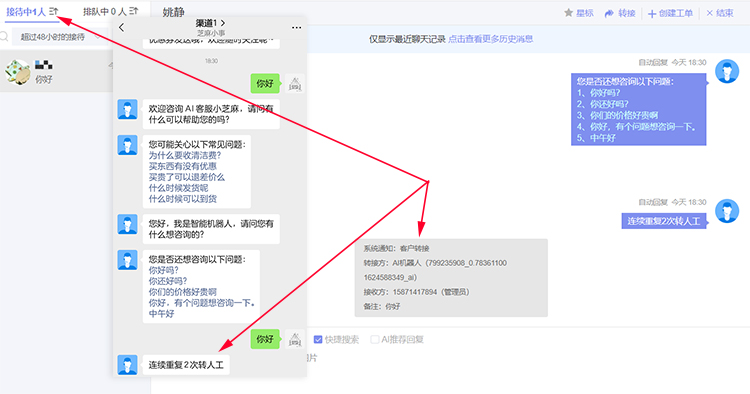Click the 星标 star icon
The width and height of the screenshot is (750, 394).
coord(568,13)
